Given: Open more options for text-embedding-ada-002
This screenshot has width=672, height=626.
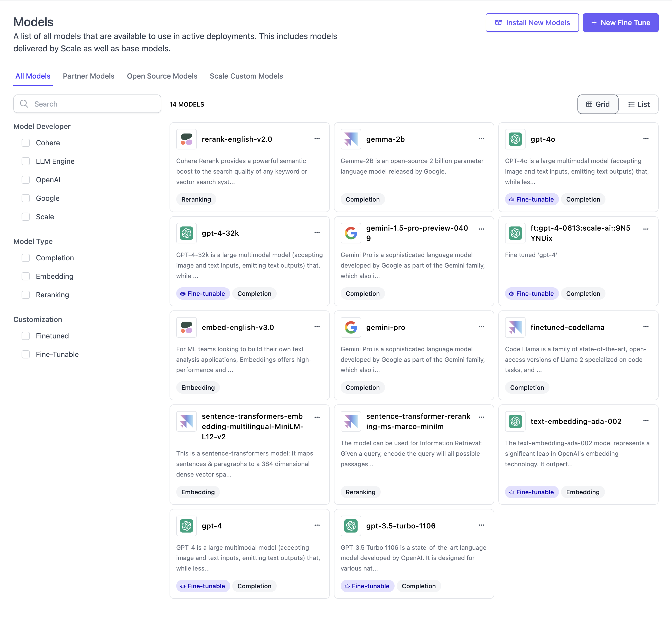Looking at the screenshot, I should tap(646, 421).
